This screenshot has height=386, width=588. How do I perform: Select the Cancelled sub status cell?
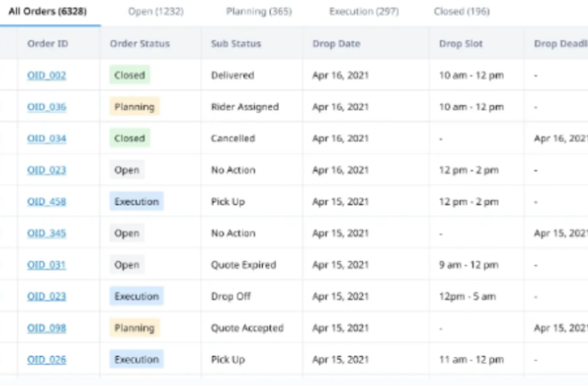(x=233, y=138)
